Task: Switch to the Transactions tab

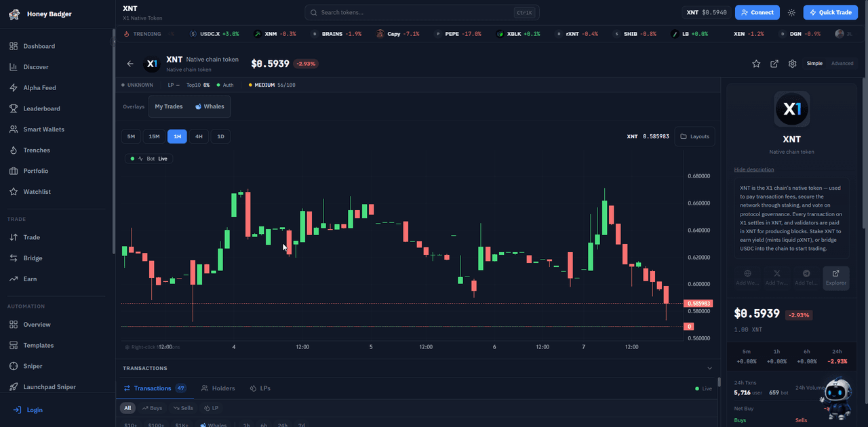Action: point(154,388)
